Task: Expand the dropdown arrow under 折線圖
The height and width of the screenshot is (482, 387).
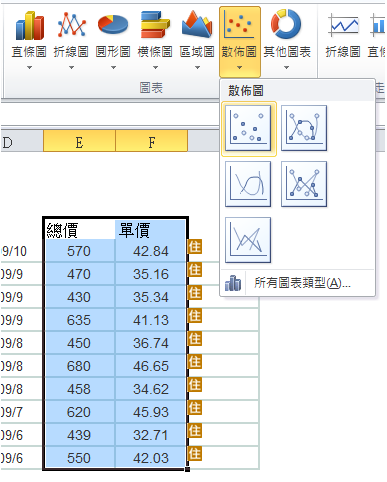Action: pyautogui.click(x=71, y=67)
